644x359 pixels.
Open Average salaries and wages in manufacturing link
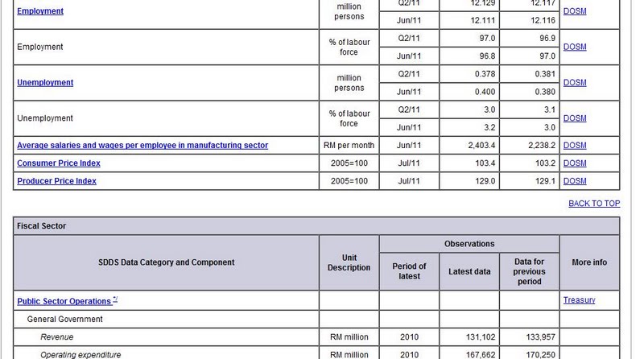[142, 146]
